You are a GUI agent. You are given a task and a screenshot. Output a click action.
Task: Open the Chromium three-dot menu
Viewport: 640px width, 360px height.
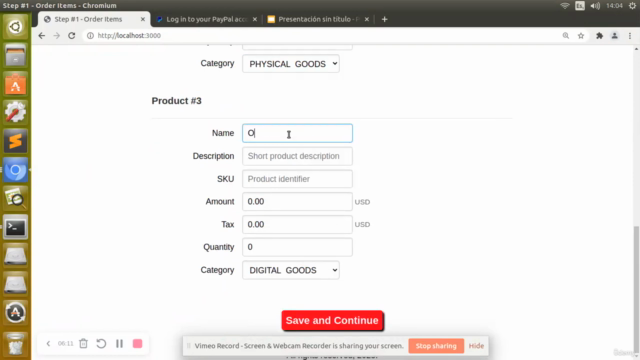click(630, 36)
